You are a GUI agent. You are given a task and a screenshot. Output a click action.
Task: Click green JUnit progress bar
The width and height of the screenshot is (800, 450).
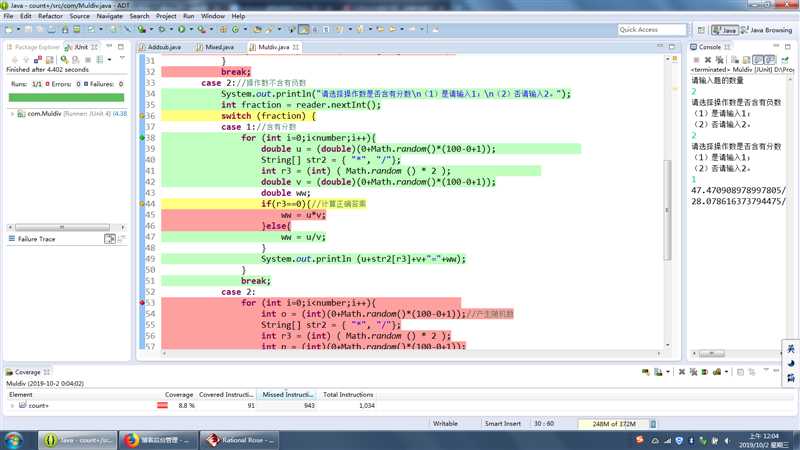[x=66, y=97]
